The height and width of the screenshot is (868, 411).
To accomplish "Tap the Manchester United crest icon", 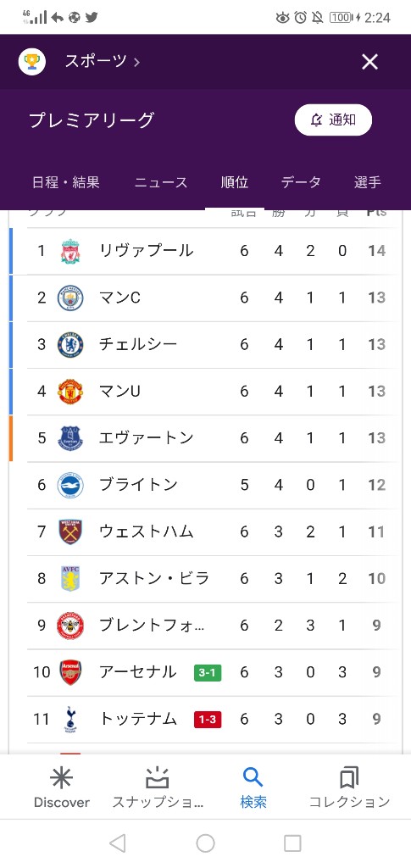I will click(x=70, y=392).
